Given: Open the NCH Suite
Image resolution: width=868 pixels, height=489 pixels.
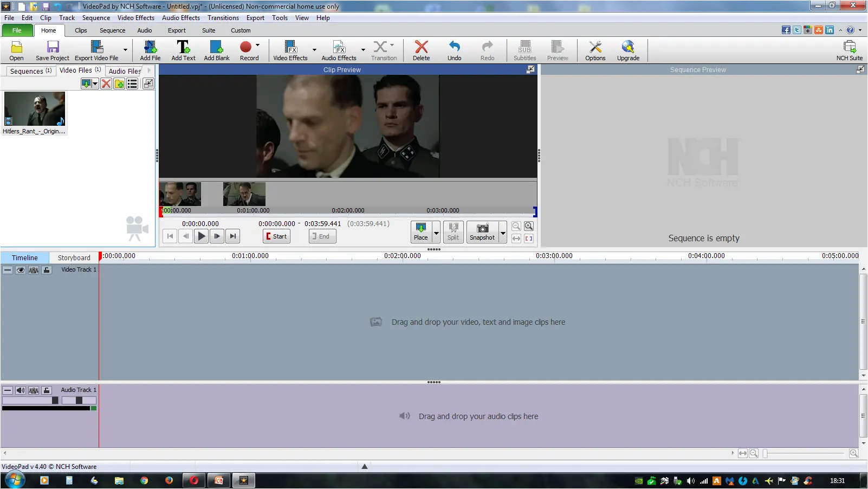Looking at the screenshot, I should (849, 50).
